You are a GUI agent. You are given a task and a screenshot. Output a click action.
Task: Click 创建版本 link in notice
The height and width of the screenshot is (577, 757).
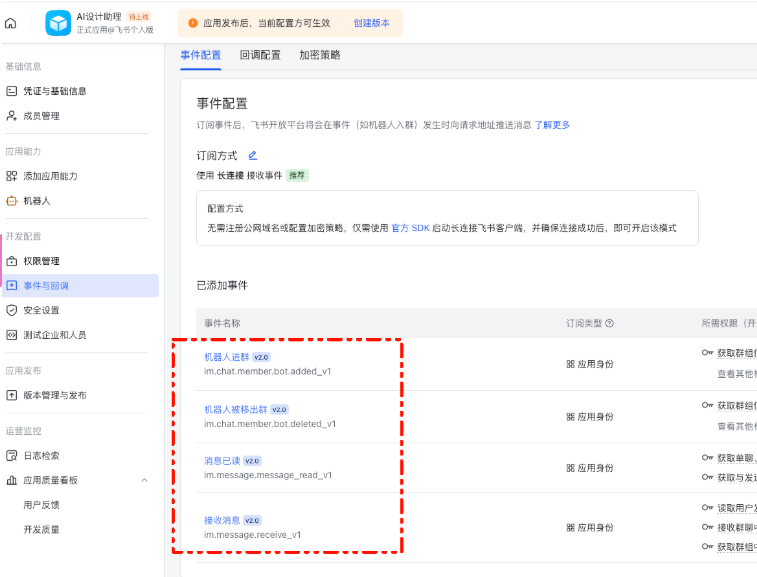tap(371, 23)
